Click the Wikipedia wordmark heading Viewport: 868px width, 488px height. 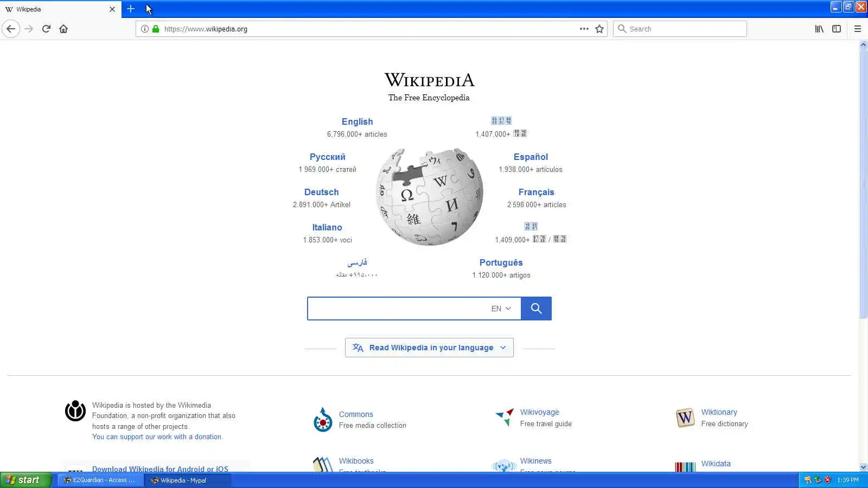click(x=429, y=80)
